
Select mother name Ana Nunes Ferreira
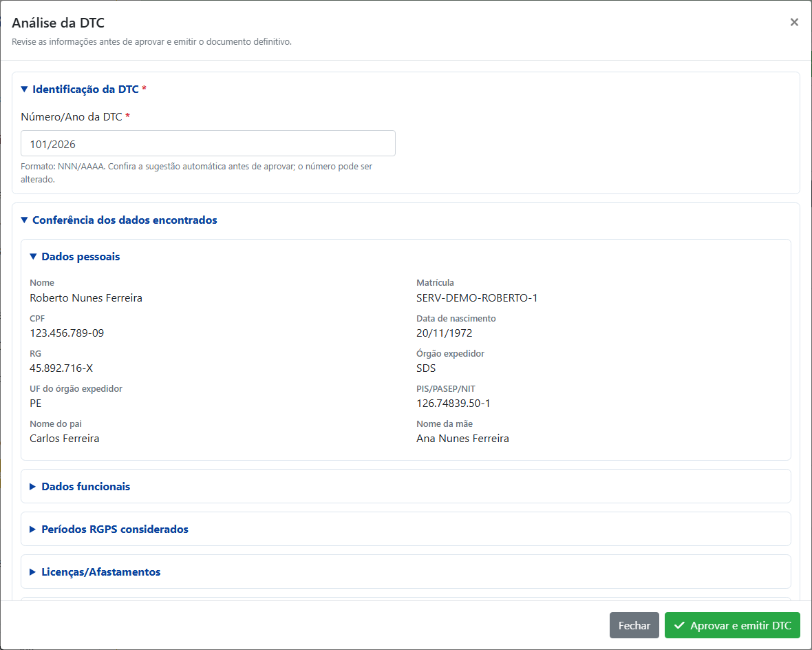pyautogui.click(x=462, y=439)
